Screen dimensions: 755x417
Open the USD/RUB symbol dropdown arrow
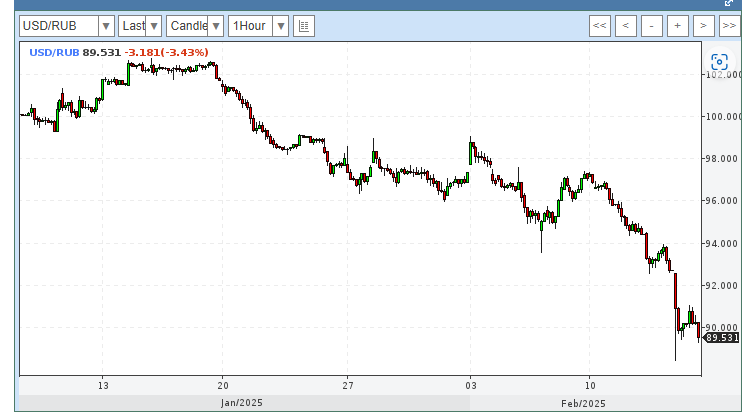pos(106,26)
